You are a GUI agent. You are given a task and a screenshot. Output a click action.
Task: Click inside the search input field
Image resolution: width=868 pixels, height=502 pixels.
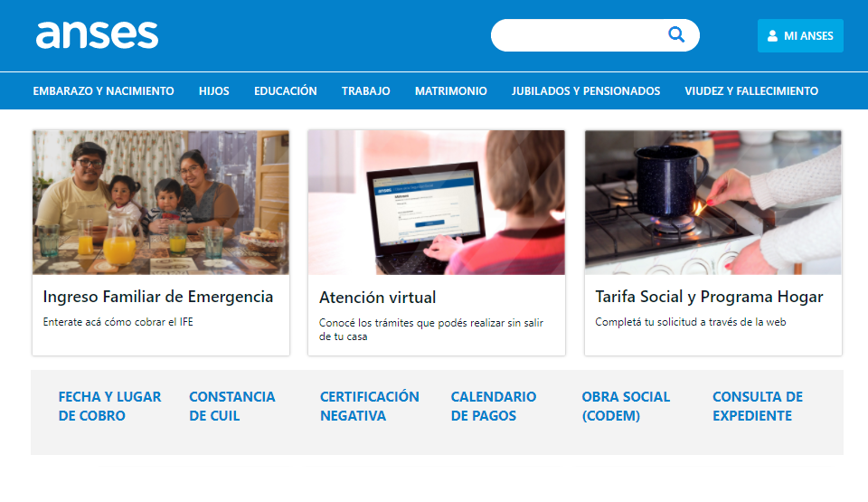click(579, 35)
